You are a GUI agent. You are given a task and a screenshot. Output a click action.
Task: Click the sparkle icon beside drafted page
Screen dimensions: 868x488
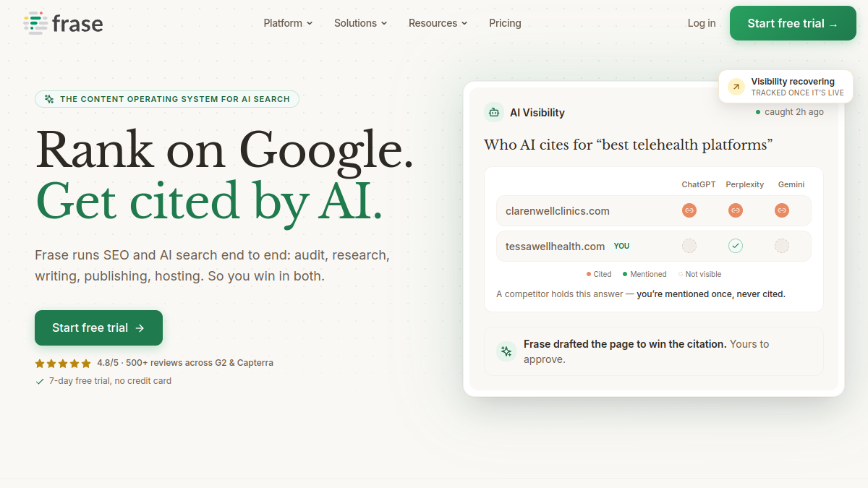[x=506, y=351]
